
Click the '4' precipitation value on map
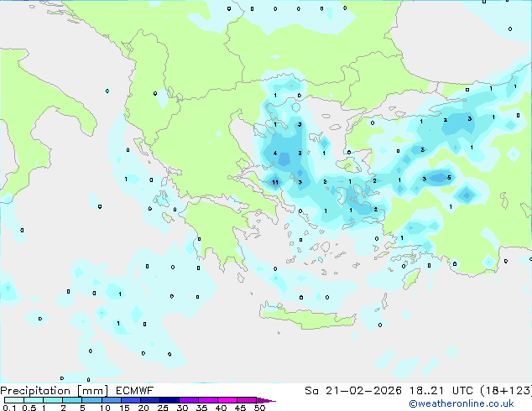click(x=275, y=153)
